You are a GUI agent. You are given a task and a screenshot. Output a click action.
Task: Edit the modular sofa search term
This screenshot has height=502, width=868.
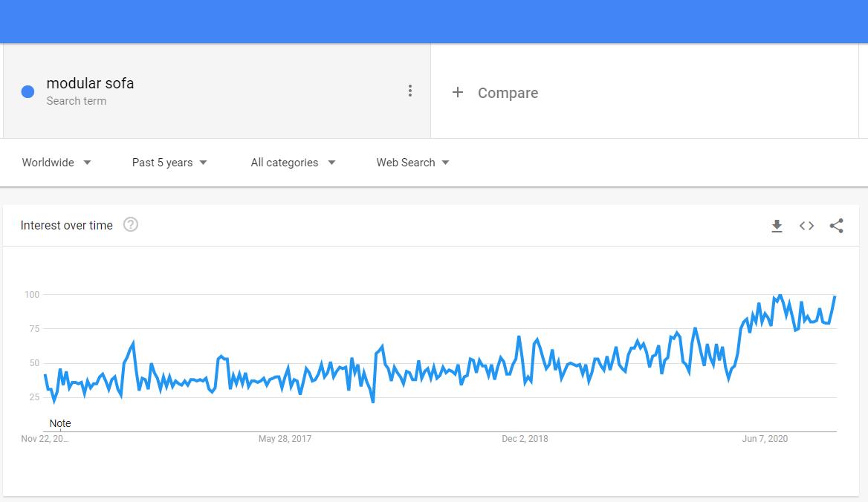90,83
